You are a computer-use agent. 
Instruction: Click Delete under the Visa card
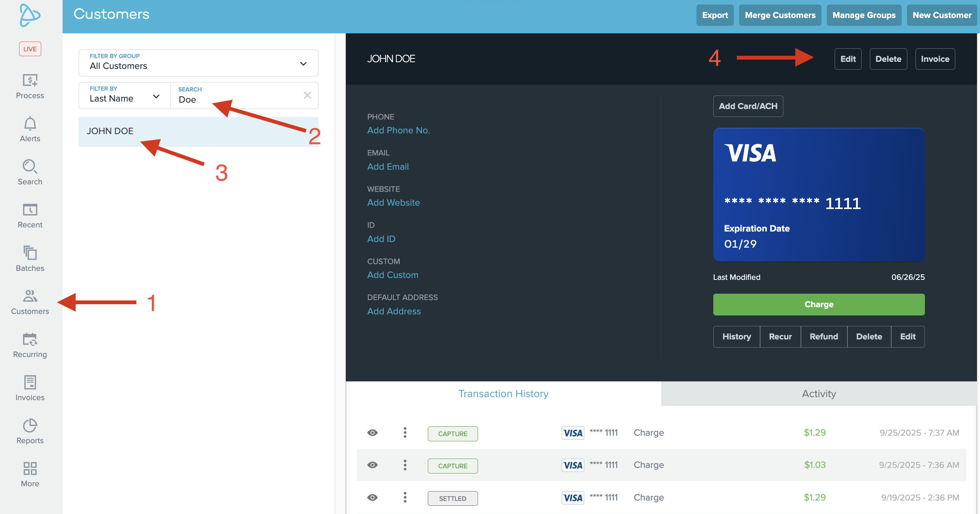pyautogui.click(x=869, y=336)
